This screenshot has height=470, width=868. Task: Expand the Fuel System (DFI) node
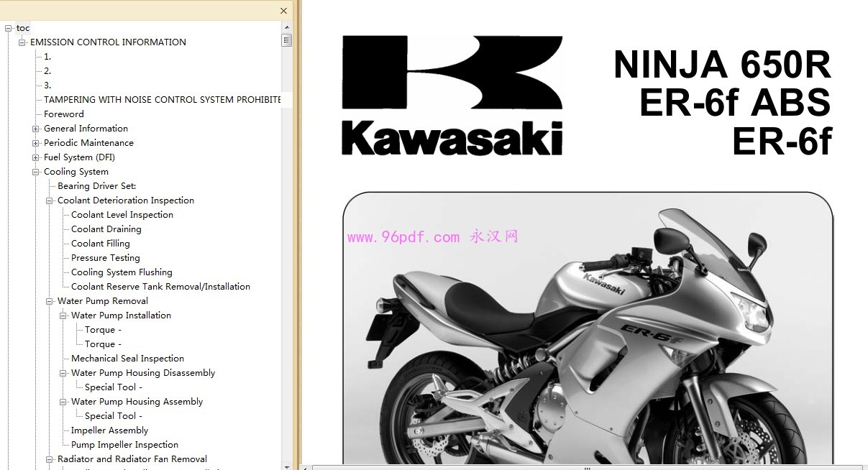(x=36, y=157)
